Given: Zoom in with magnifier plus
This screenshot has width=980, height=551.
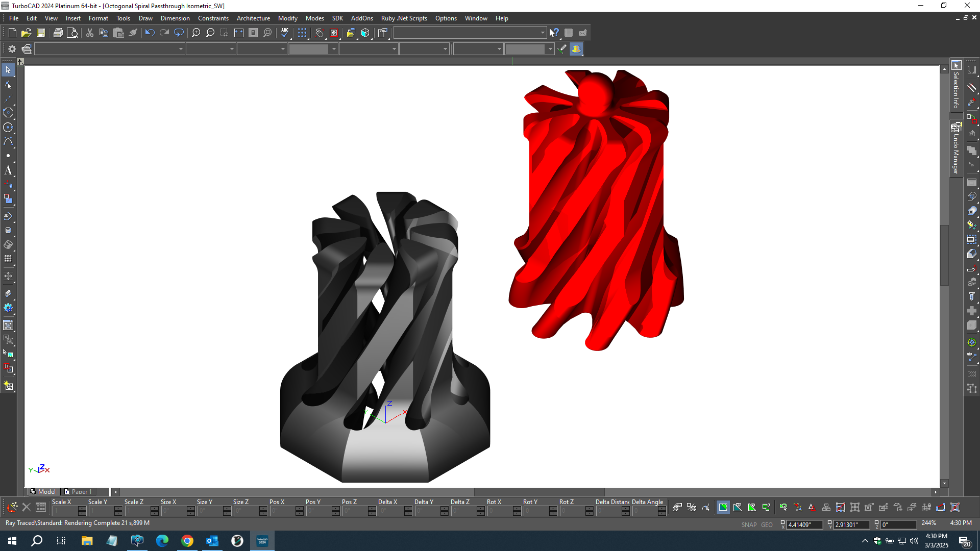Looking at the screenshot, I should (196, 33).
